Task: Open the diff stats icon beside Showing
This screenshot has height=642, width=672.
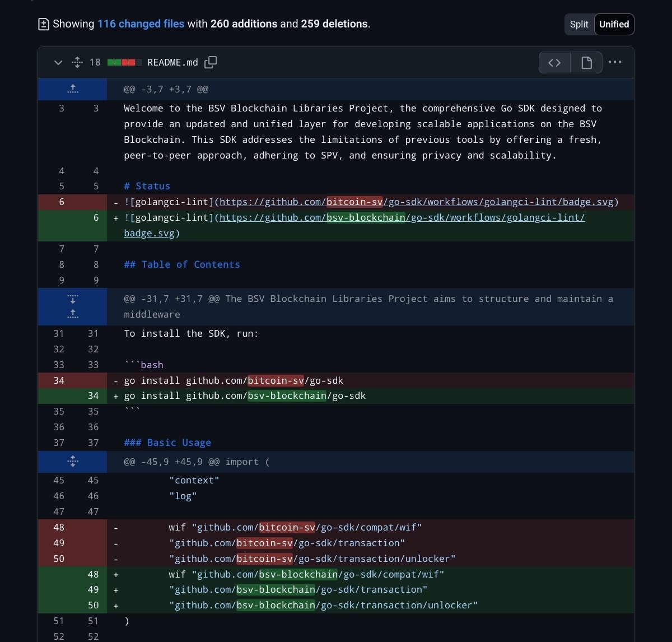Action: click(x=43, y=24)
